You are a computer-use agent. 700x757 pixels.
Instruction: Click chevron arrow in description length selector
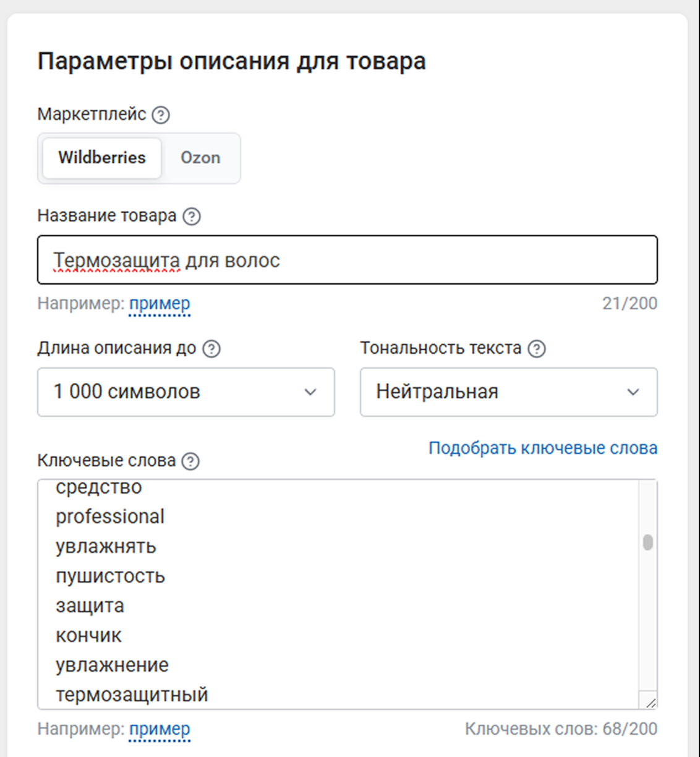(x=310, y=392)
